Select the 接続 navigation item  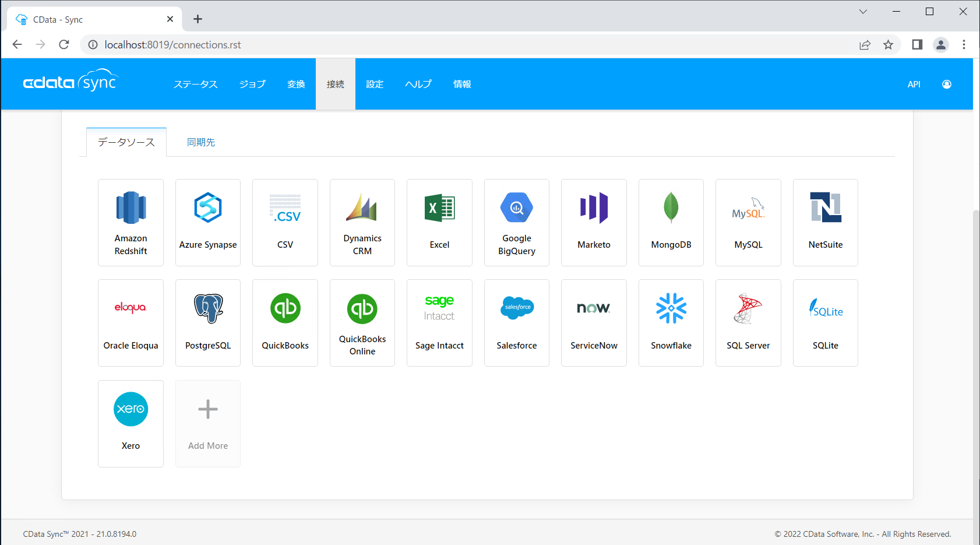point(336,84)
